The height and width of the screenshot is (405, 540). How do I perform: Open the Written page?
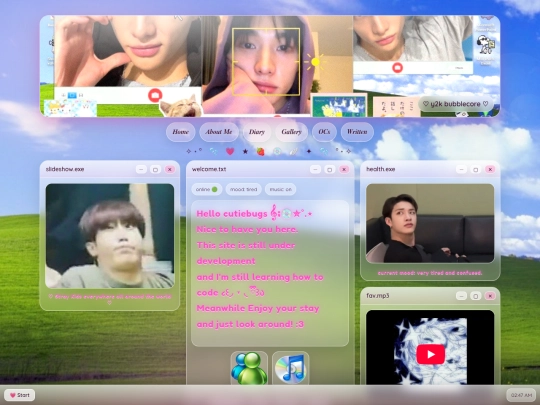(357, 132)
